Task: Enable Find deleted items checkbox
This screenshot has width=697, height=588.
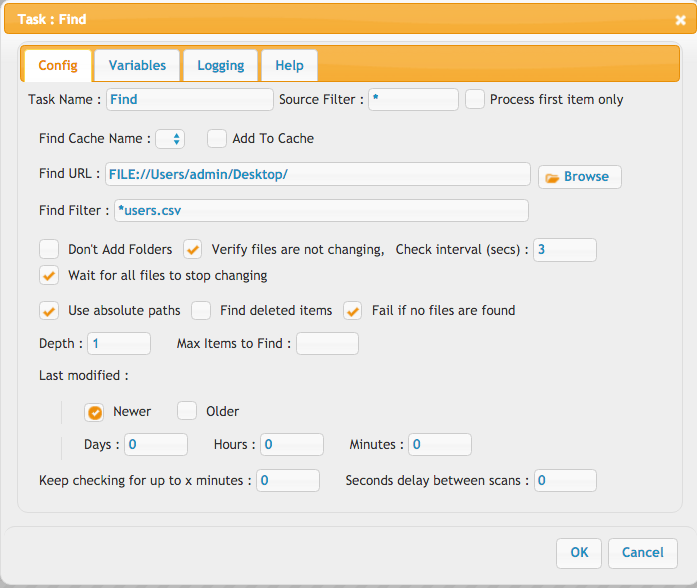Action: [201, 310]
